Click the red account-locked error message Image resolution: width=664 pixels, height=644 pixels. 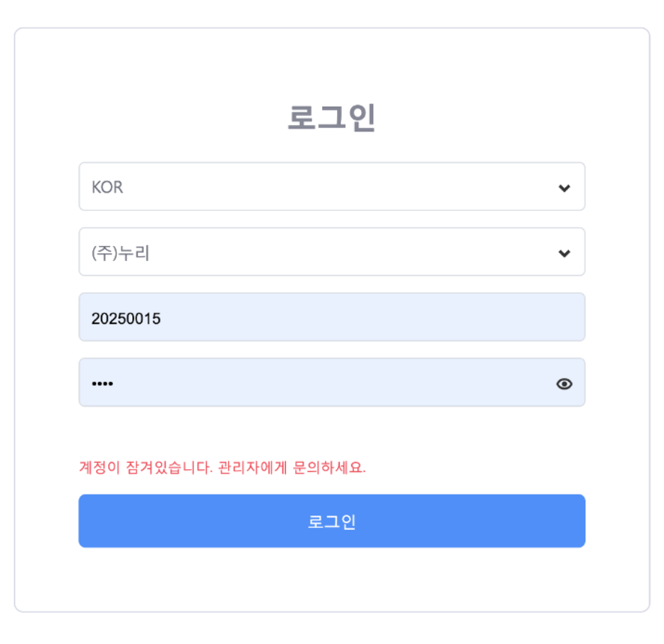222,468
